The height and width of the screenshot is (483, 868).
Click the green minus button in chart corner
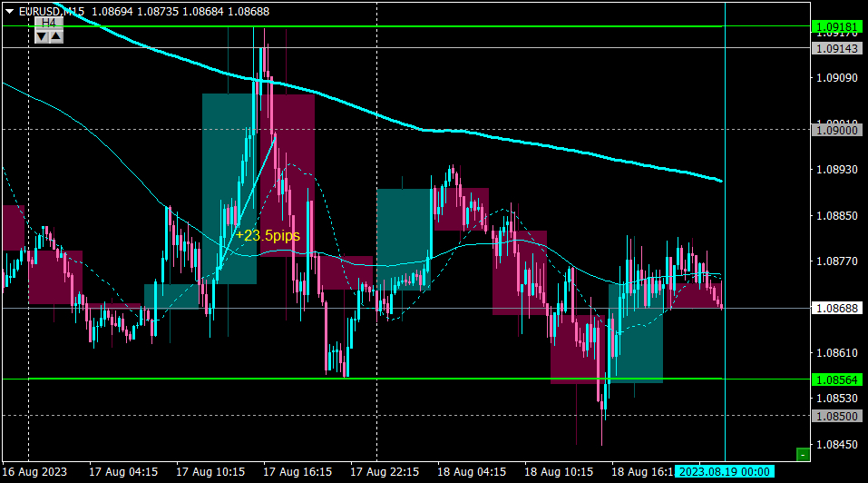(x=803, y=455)
